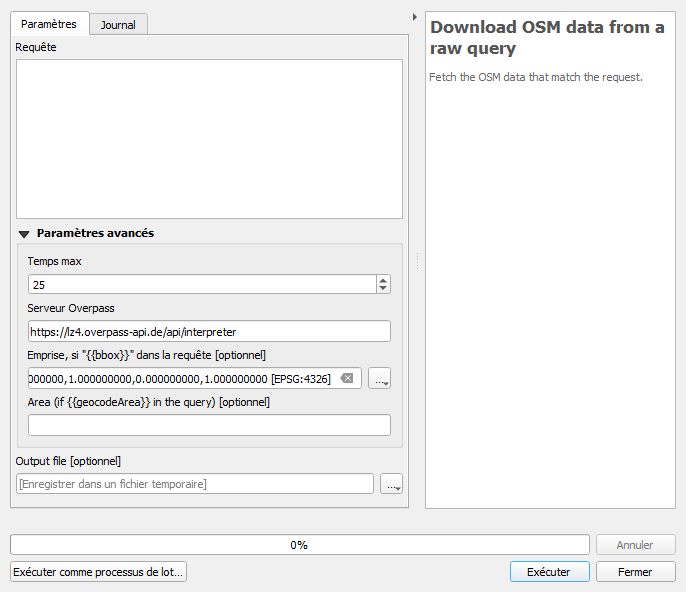Image resolution: width=686 pixels, height=592 pixels.
Task: Increase Temps max with up arrow
Action: (383, 280)
